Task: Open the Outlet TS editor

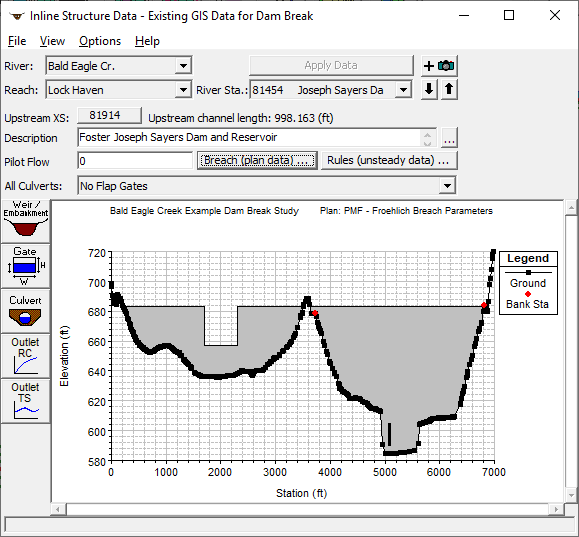Action: [25, 401]
